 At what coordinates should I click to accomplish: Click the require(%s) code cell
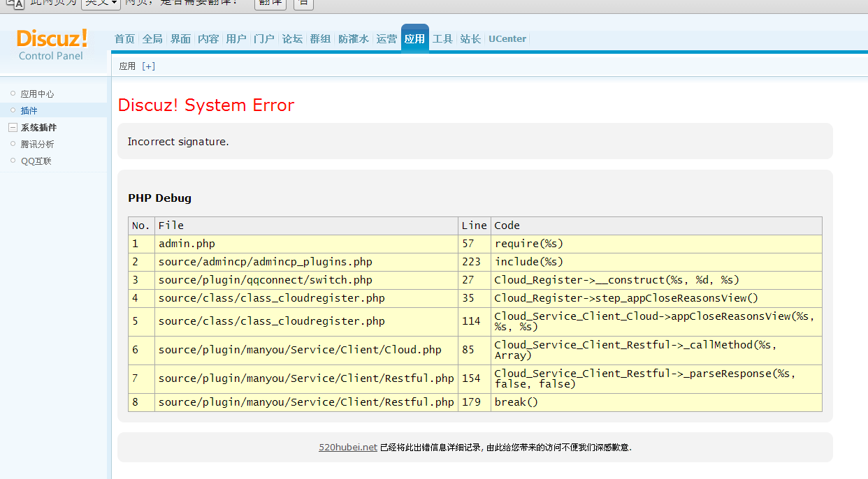click(656, 244)
